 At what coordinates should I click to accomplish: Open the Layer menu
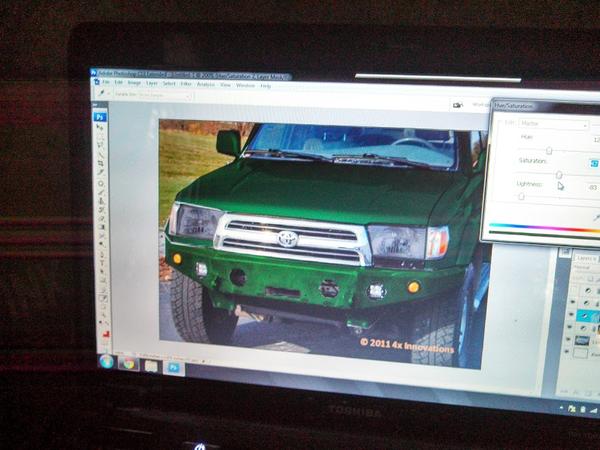coord(152,83)
